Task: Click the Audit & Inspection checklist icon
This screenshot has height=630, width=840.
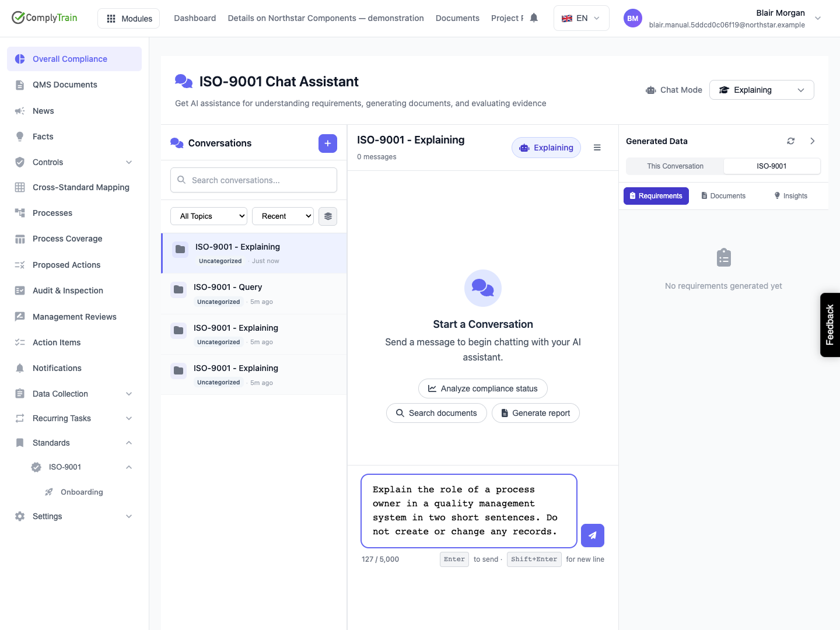Action: click(x=20, y=290)
